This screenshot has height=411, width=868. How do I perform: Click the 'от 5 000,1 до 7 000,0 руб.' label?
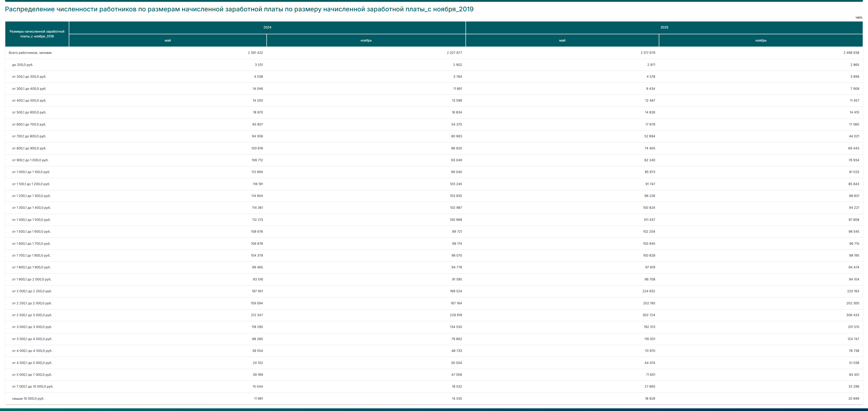(32, 375)
